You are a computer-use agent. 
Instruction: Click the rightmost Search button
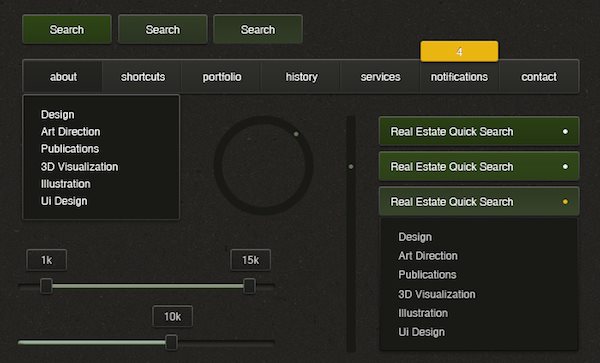(258, 29)
